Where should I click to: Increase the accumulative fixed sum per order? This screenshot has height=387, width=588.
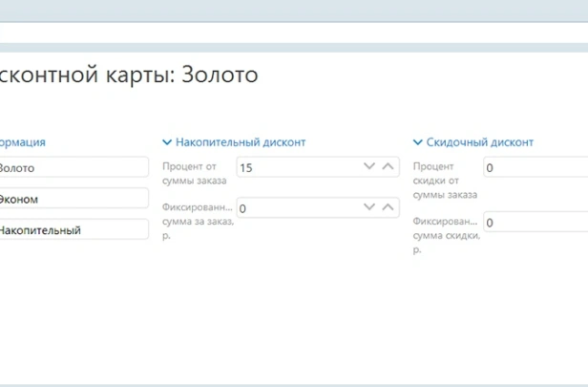tap(388, 206)
